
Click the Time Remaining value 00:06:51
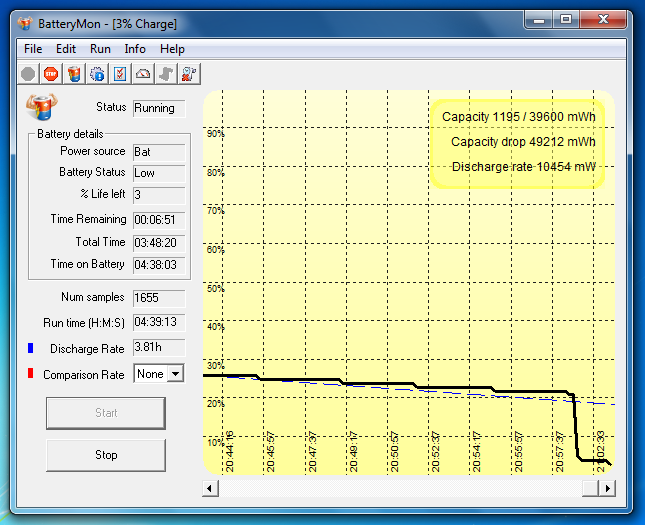(159, 220)
